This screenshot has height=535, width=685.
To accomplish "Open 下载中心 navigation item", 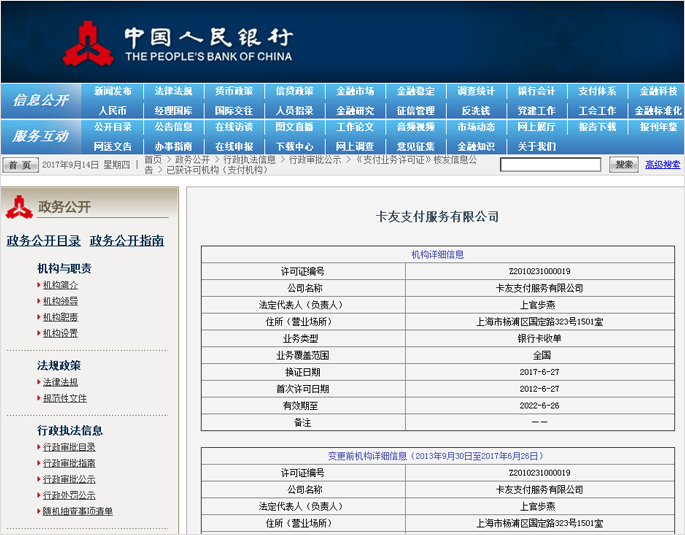I will point(294,146).
